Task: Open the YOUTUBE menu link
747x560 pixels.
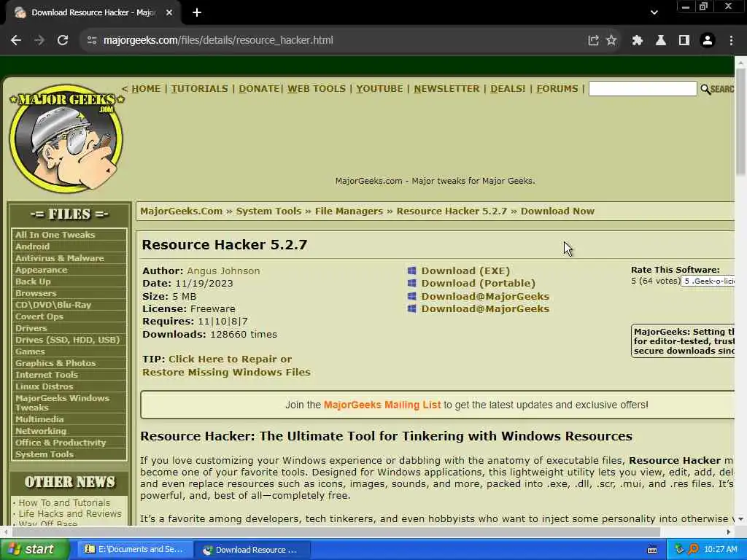Action: point(379,88)
